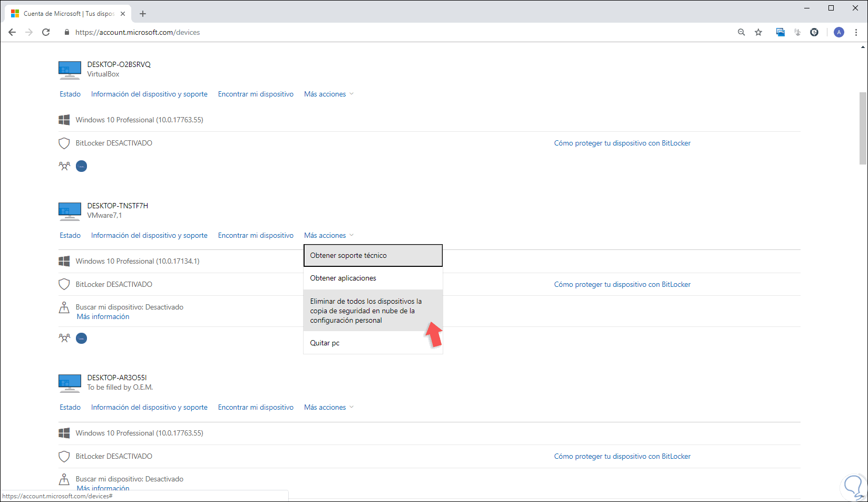Open Estado for DESKTOP-AR3O55I

[x=70, y=407]
